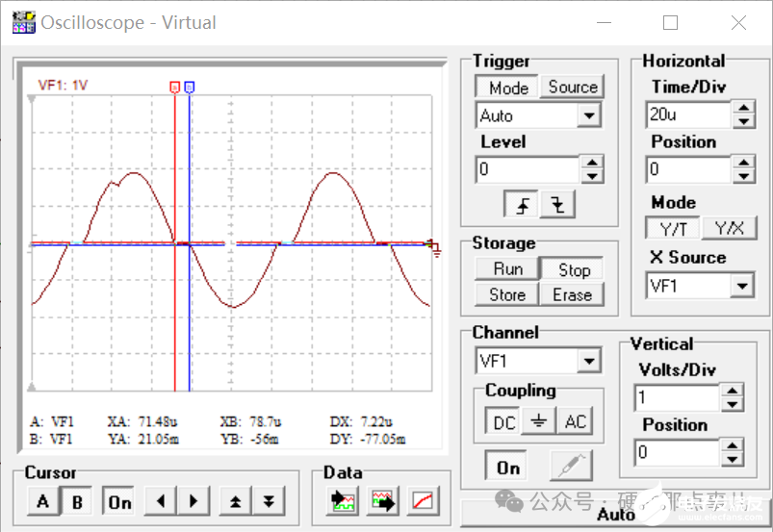Open the Channel VF1 dropdown
The width and height of the screenshot is (773, 532).
[589, 361]
